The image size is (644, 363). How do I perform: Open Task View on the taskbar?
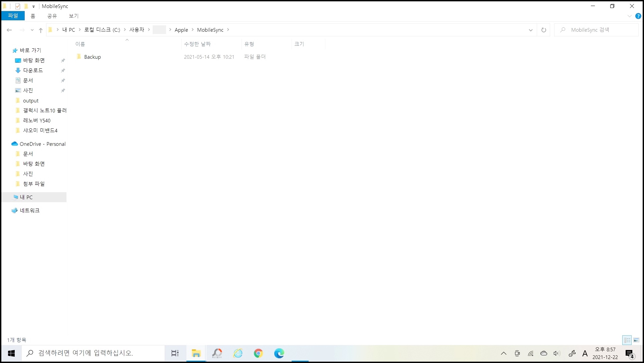[x=175, y=353]
